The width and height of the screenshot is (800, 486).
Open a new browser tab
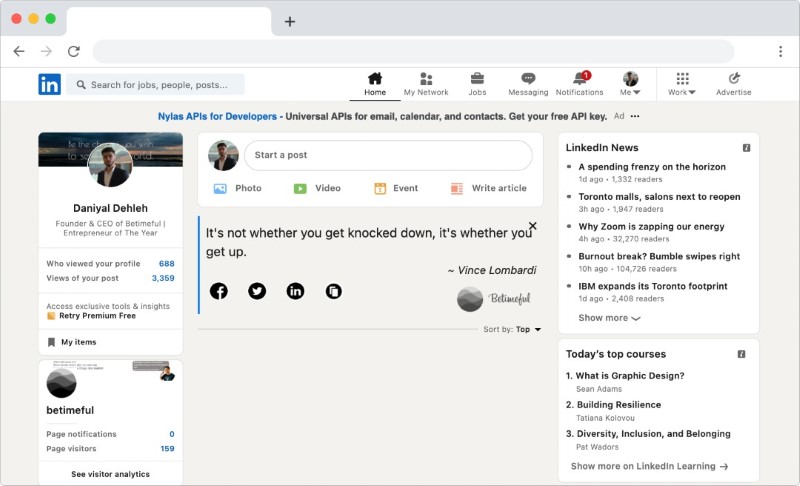(290, 21)
